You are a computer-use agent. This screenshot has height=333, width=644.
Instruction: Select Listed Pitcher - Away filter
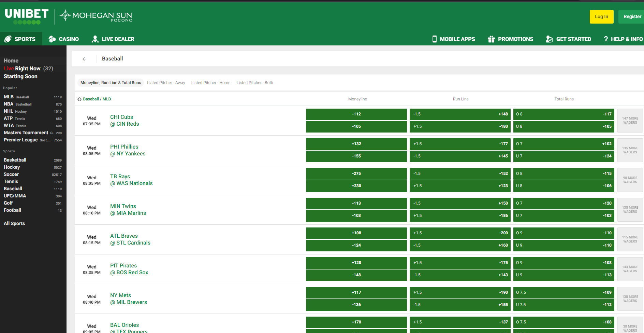point(166,83)
